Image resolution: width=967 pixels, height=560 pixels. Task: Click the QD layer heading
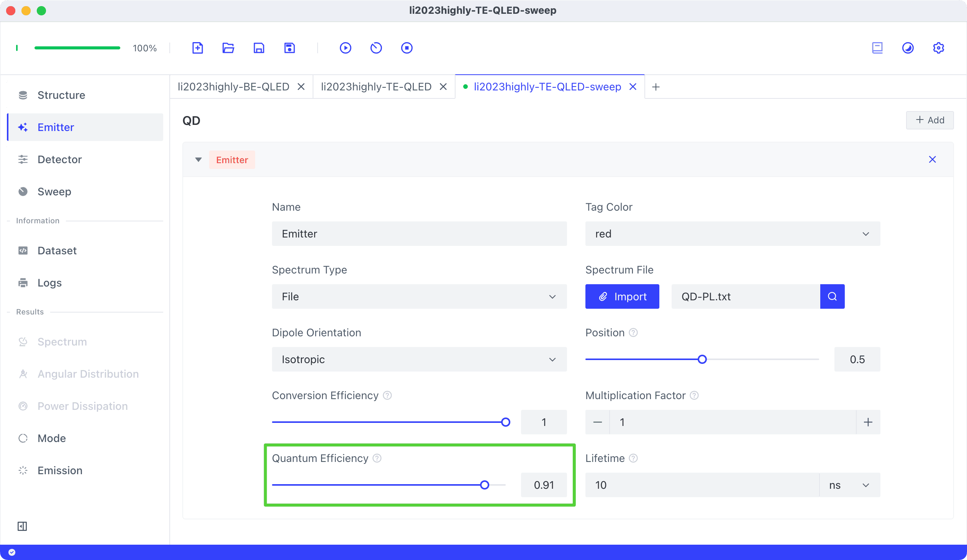[x=192, y=121]
